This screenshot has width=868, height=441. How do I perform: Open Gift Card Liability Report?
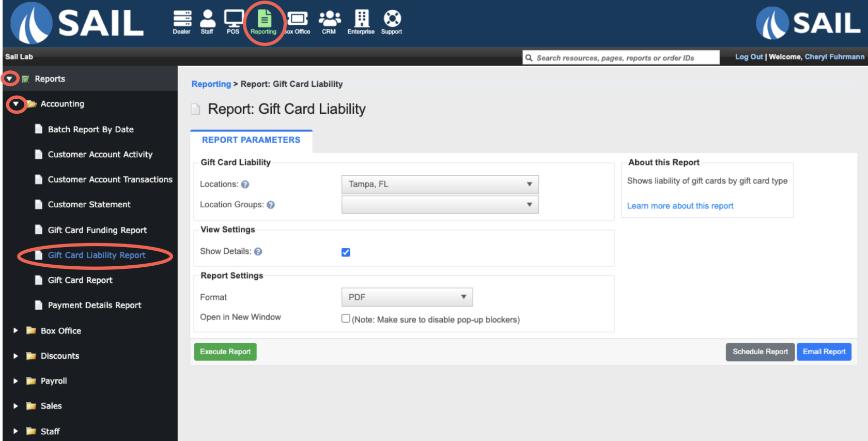tap(97, 255)
